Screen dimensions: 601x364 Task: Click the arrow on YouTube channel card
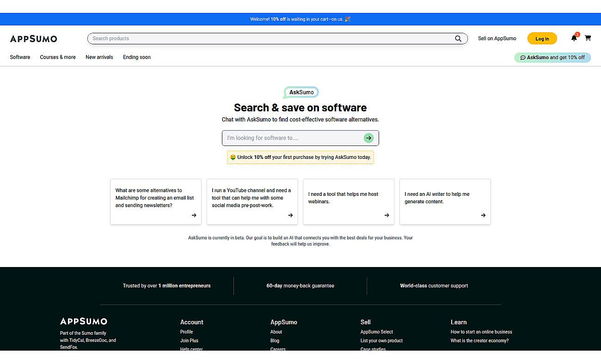pos(290,215)
